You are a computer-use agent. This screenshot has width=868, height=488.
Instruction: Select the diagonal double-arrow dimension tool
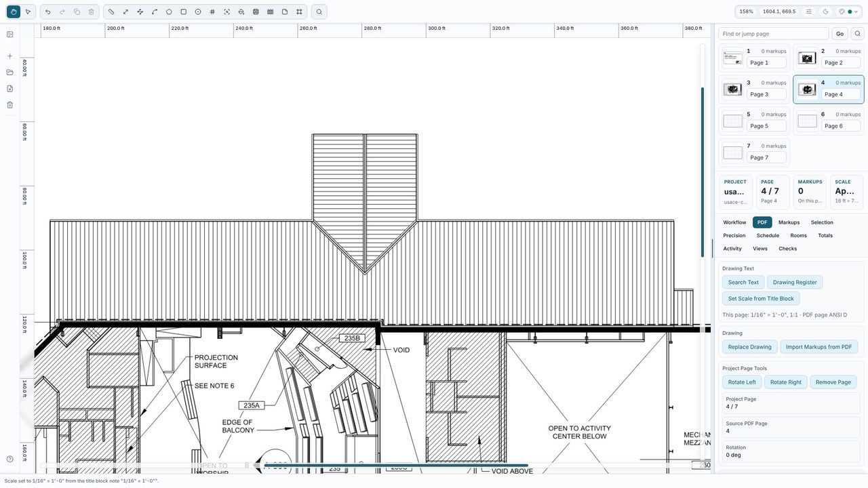click(125, 12)
